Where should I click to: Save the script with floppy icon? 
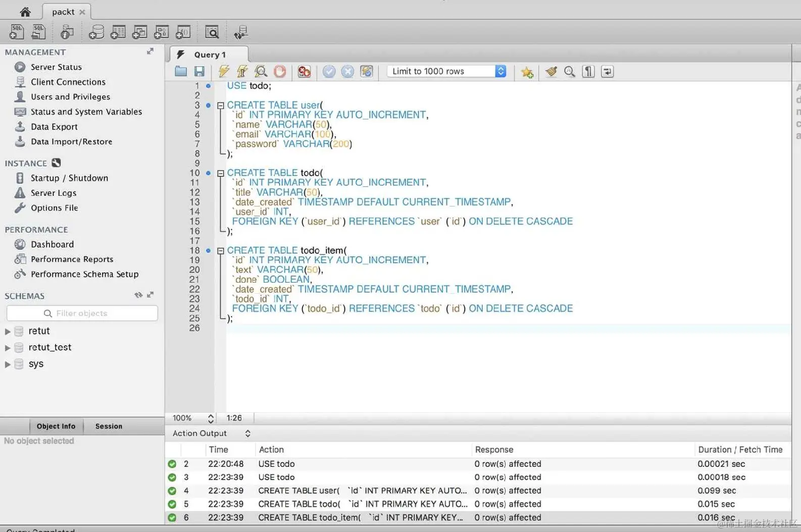[199, 71]
